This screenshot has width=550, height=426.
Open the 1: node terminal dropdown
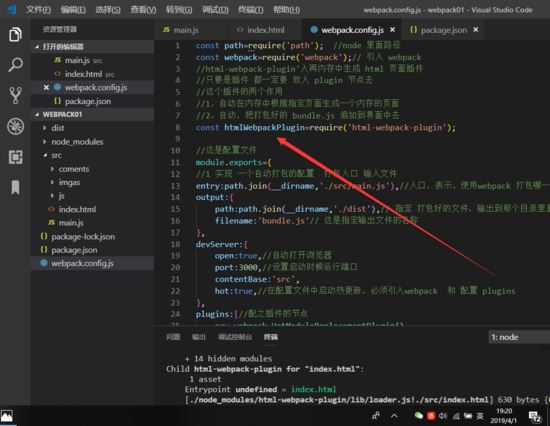tap(519, 337)
